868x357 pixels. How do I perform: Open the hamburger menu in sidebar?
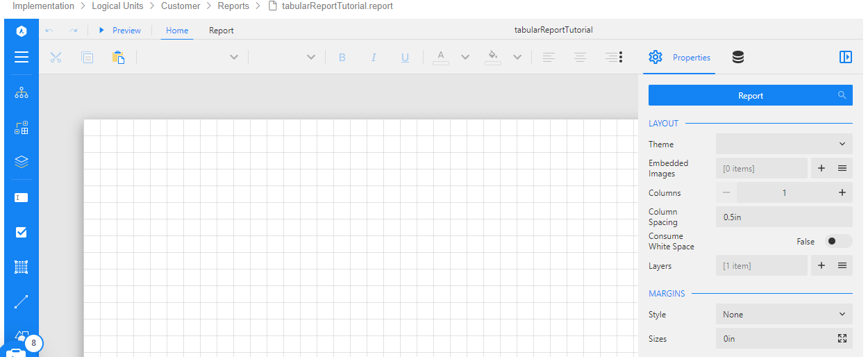[22, 57]
